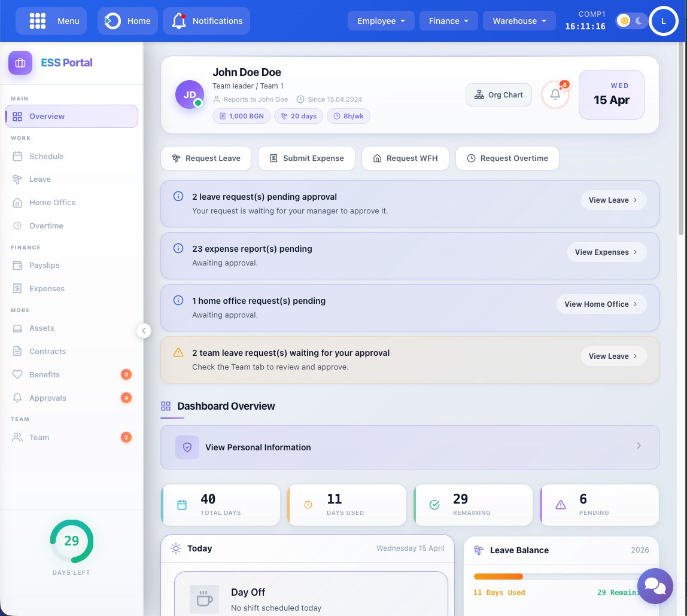
Task: Toggle dark mode with the sun/moon switch
Action: 631,20
